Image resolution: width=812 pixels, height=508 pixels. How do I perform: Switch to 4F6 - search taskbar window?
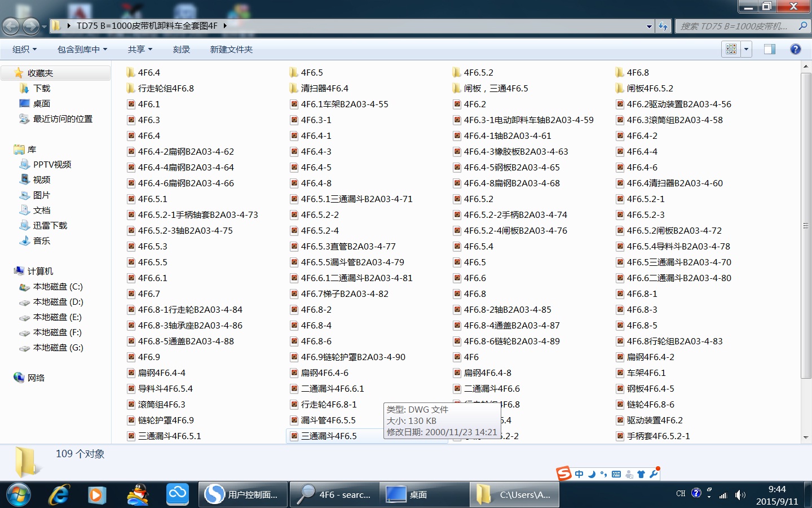click(x=334, y=494)
